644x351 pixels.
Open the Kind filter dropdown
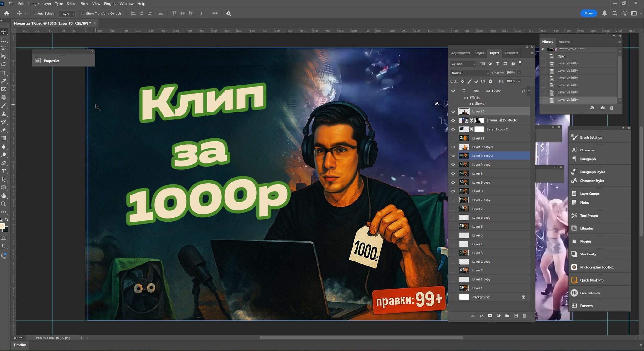click(464, 64)
